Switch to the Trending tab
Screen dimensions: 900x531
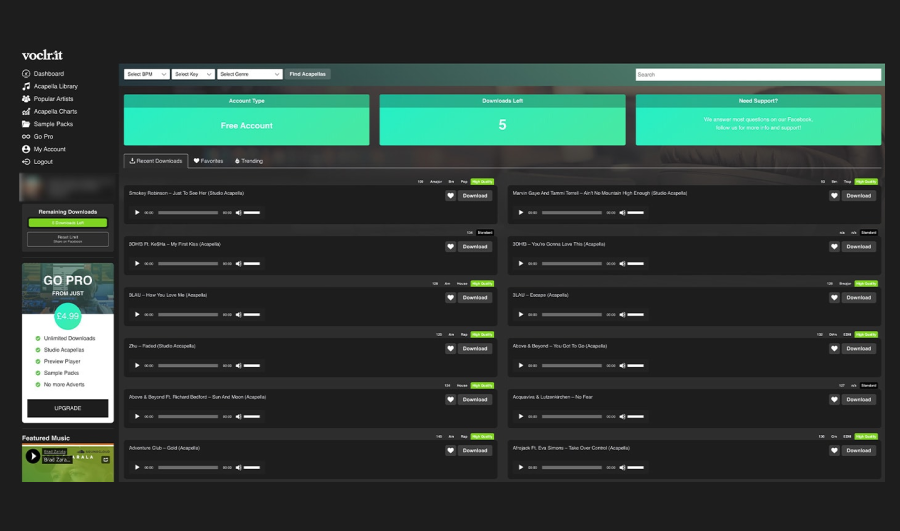pos(249,161)
